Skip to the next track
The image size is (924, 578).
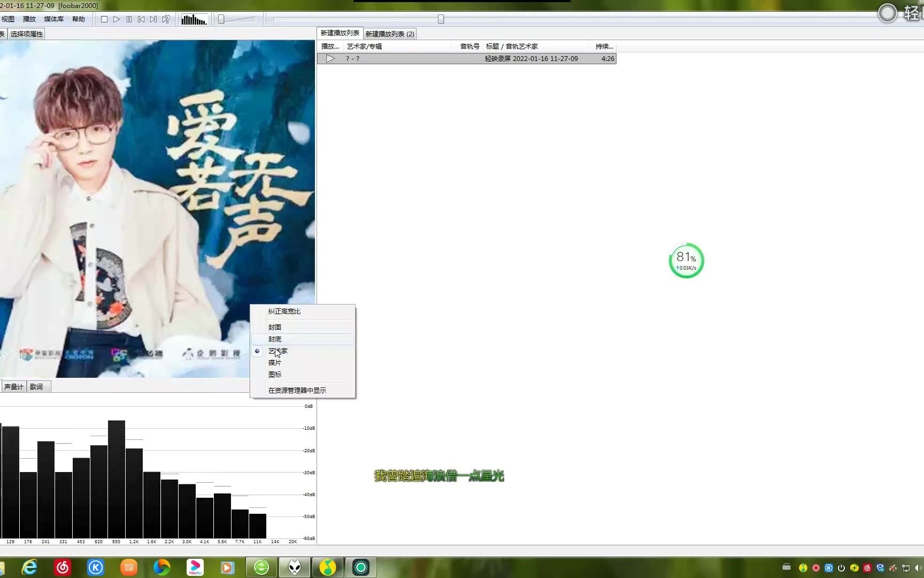153,19
